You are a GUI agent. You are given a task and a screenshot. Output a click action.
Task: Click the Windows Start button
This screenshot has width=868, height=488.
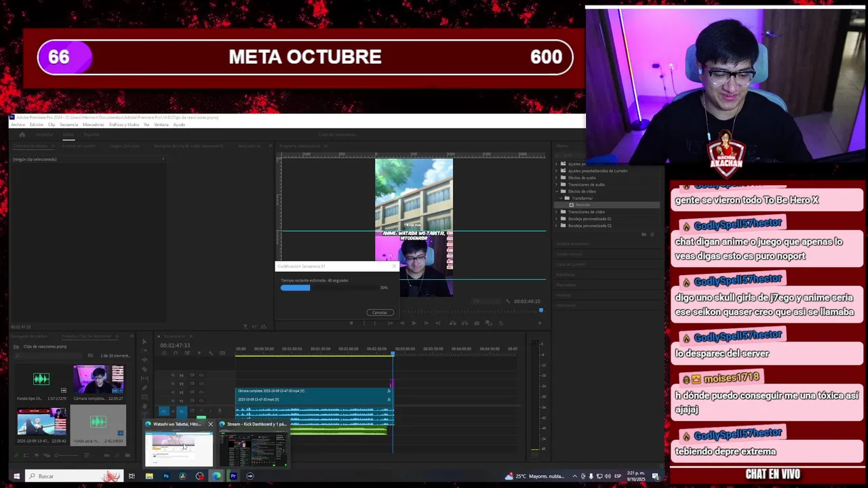tap(16, 476)
